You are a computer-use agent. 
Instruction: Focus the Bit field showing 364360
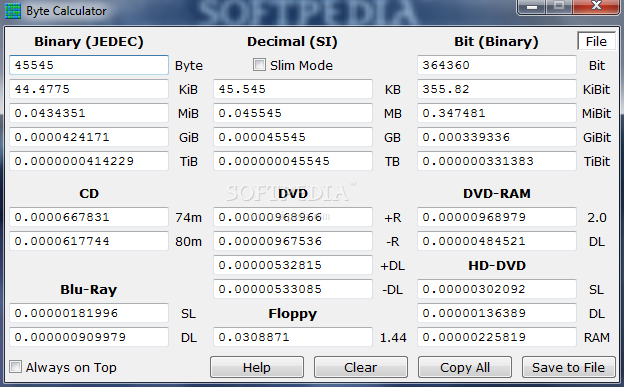497,65
